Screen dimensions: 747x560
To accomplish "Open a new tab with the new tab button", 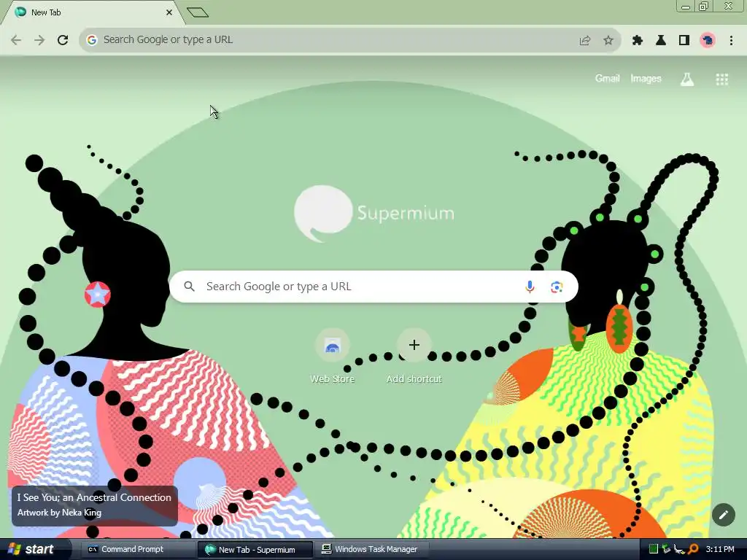I will coord(197,12).
